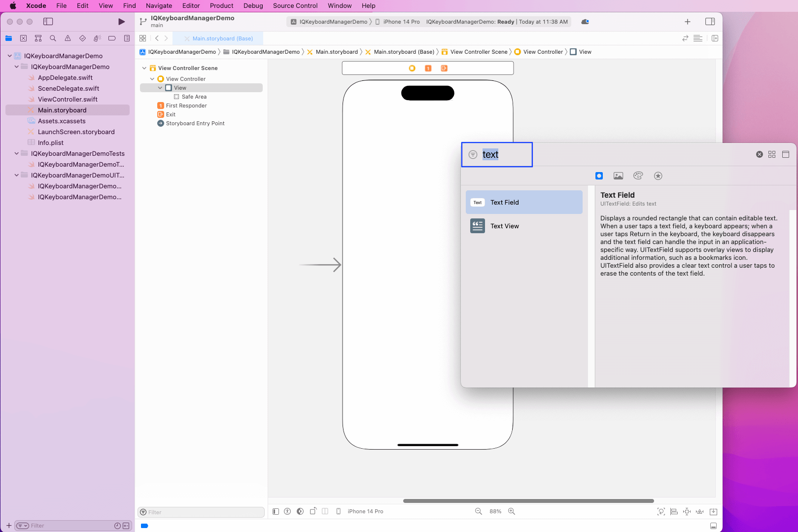Click the Run button to build the project

pyautogui.click(x=121, y=21)
